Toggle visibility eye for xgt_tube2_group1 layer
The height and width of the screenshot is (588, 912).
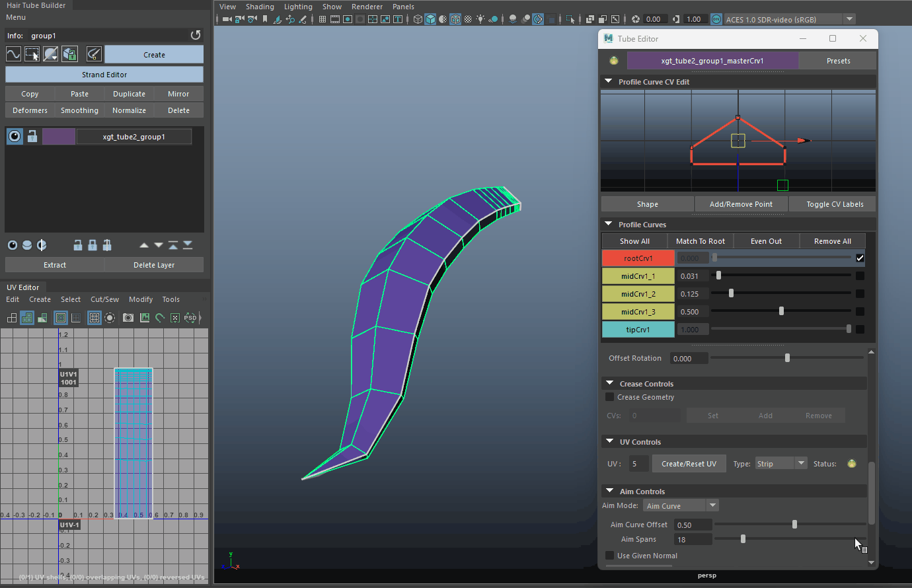[x=15, y=137]
